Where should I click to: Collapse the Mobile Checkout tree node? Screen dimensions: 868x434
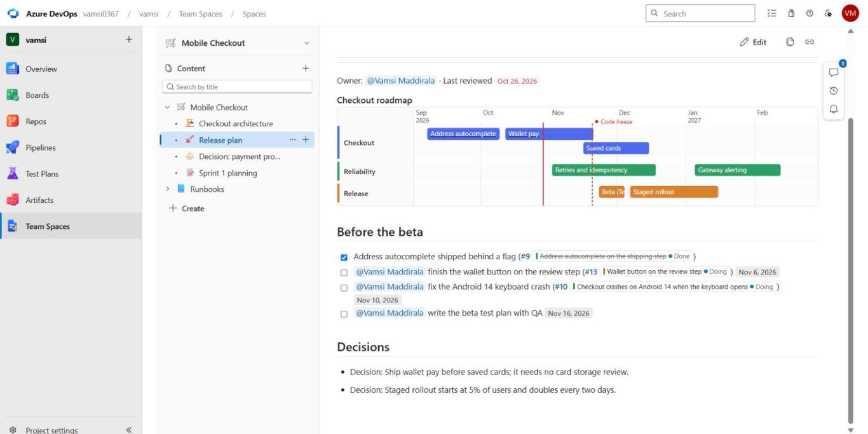point(167,107)
